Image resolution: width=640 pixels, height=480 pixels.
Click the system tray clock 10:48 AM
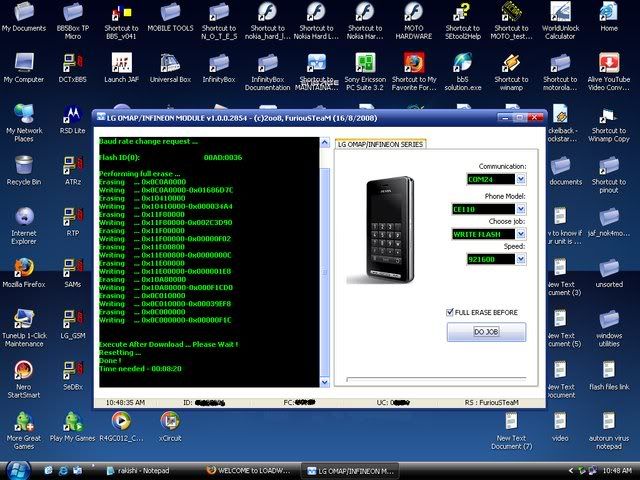tap(617, 471)
